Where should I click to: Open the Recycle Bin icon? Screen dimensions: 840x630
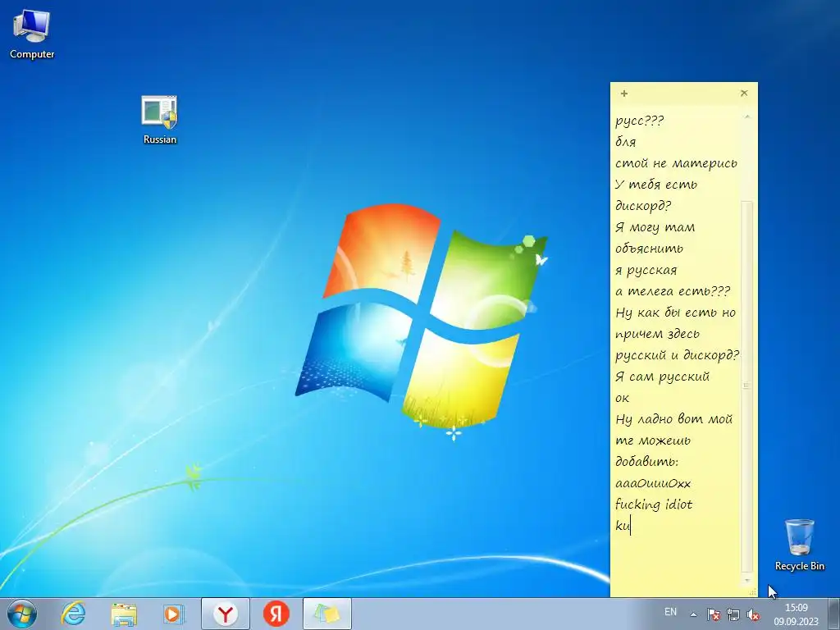(799, 545)
